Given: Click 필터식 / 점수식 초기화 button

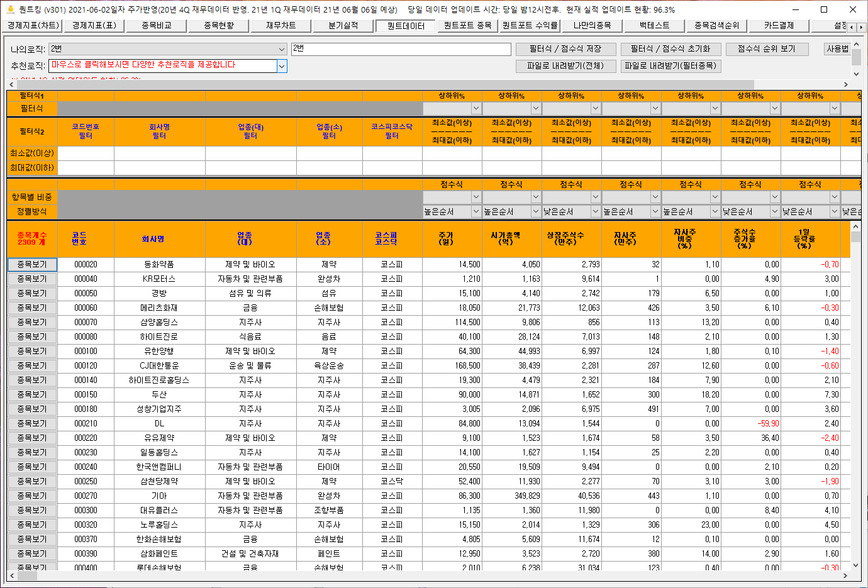Looking at the screenshot, I should click(670, 49).
